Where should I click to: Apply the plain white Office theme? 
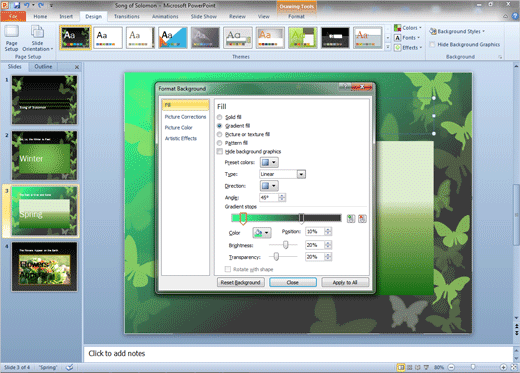(108, 38)
